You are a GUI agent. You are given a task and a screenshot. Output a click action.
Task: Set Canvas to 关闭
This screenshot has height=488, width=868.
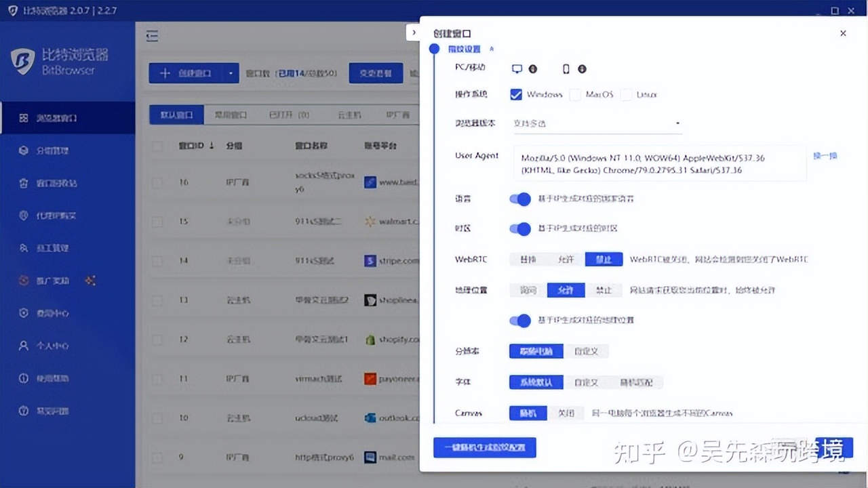(566, 413)
